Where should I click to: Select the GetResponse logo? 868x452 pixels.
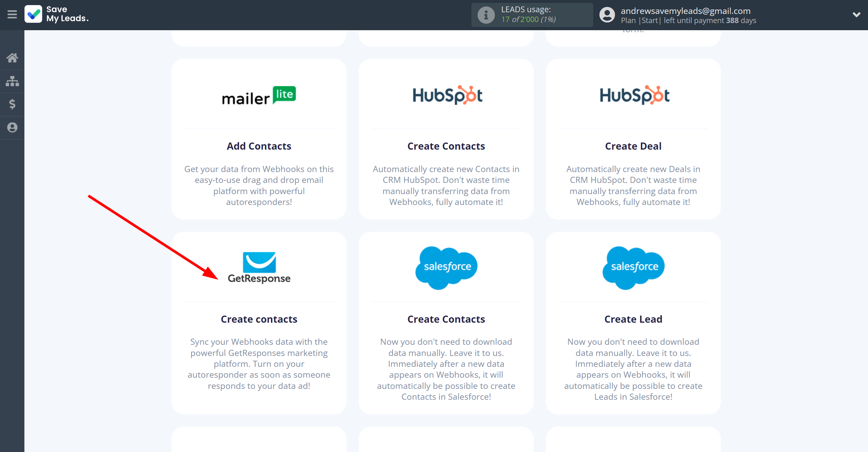(x=259, y=267)
